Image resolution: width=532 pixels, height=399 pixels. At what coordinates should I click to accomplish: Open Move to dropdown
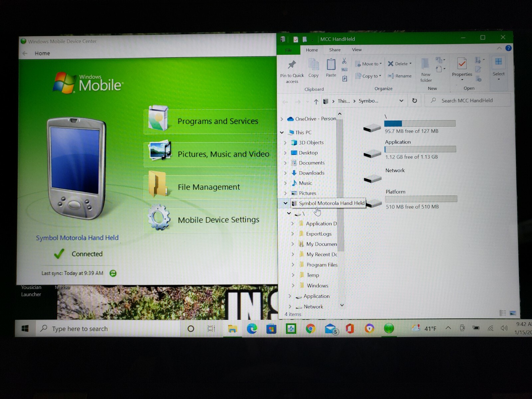pyautogui.click(x=368, y=64)
